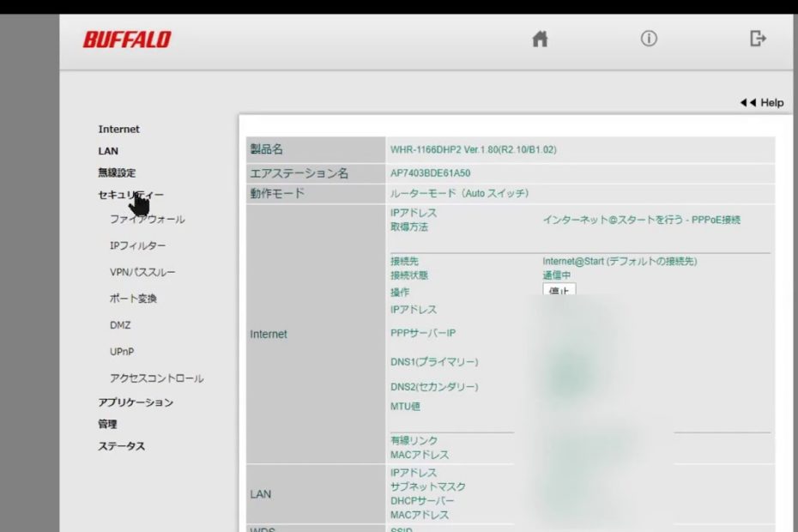Open the ステータス menu section
The width and height of the screenshot is (798, 532).
pyautogui.click(x=121, y=446)
